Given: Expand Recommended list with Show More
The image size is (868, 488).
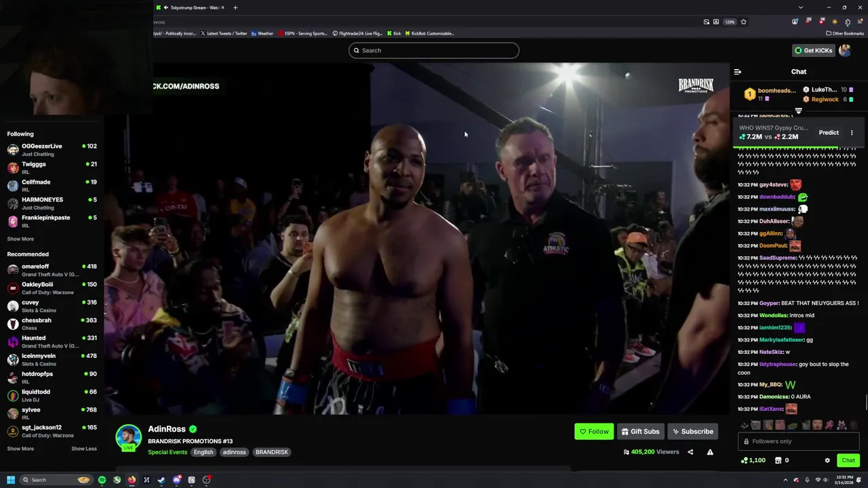Looking at the screenshot, I should (20, 449).
